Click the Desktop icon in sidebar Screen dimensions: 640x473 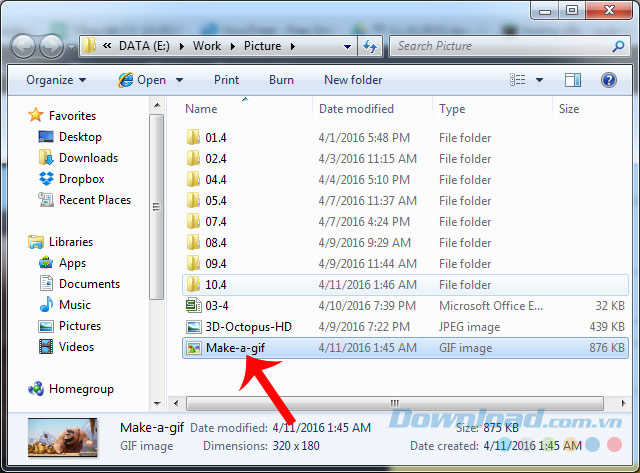point(46,136)
